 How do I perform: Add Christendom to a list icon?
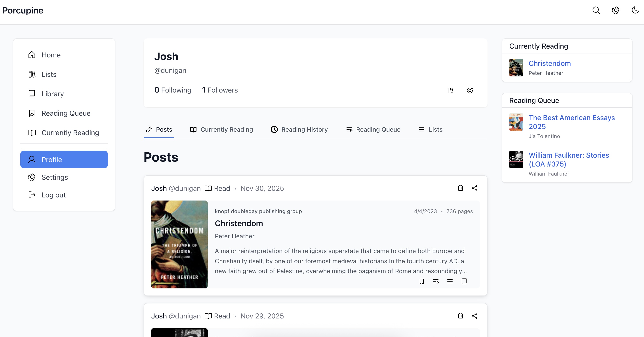[x=450, y=282]
